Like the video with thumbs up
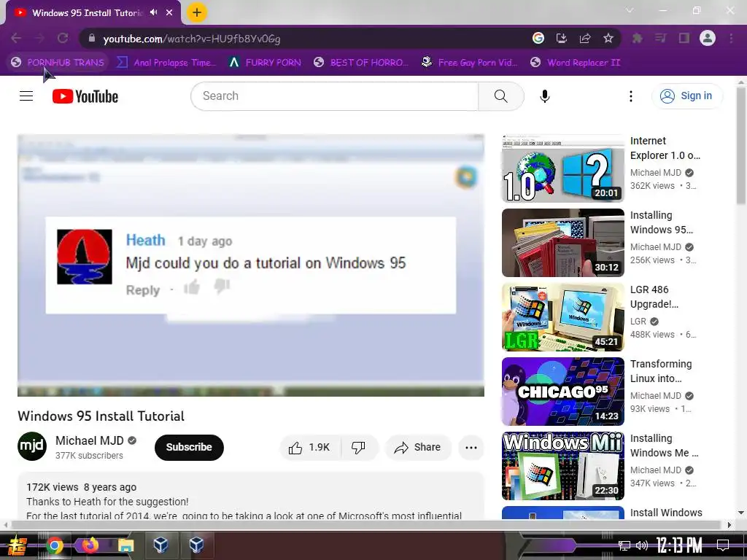Image resolution: width=747 pixels, height=560 pixels. pyautogui.click(x=309, y=447)
